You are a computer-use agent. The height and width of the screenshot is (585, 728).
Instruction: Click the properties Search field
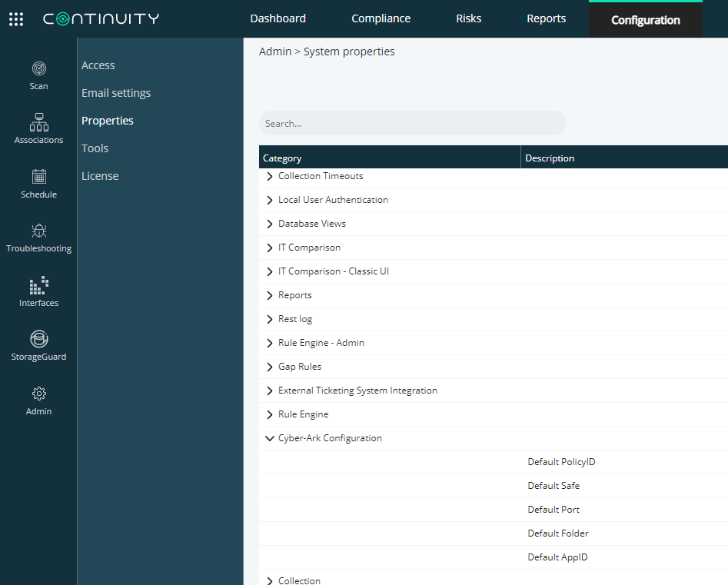pyautogui.click(x=412, y=124)
